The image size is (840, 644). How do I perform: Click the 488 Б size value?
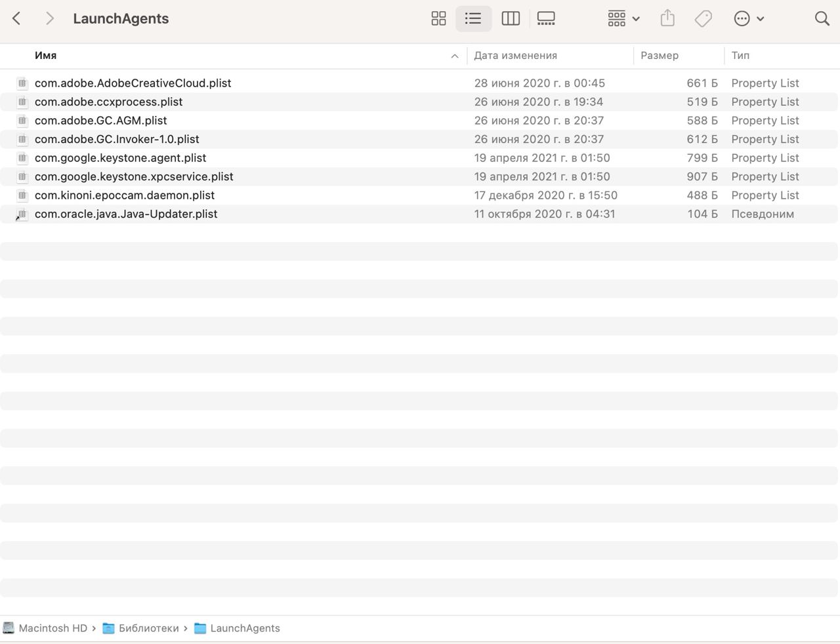(702, 195)
